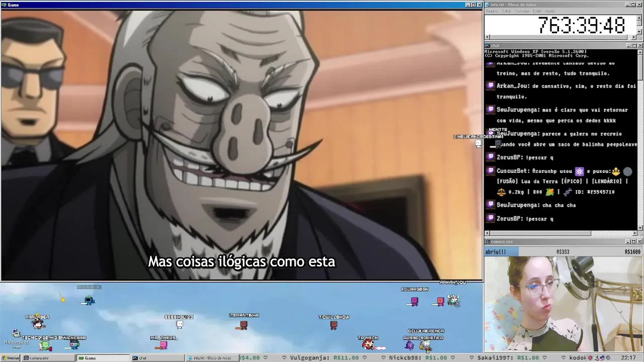Screen dimensions: 644x362
Task: Click chat window horizontal scrollbar right arrow
Action: coord(634,233)
